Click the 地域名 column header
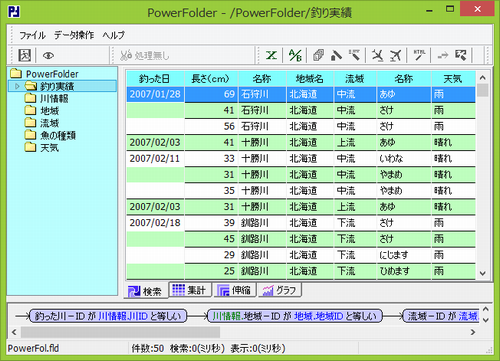This screenshot has height=361, width=500. 310,79
